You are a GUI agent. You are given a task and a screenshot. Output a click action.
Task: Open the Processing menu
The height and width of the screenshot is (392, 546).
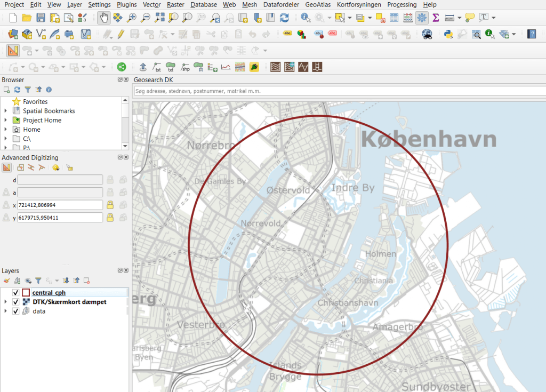click(x=402, y=4)
